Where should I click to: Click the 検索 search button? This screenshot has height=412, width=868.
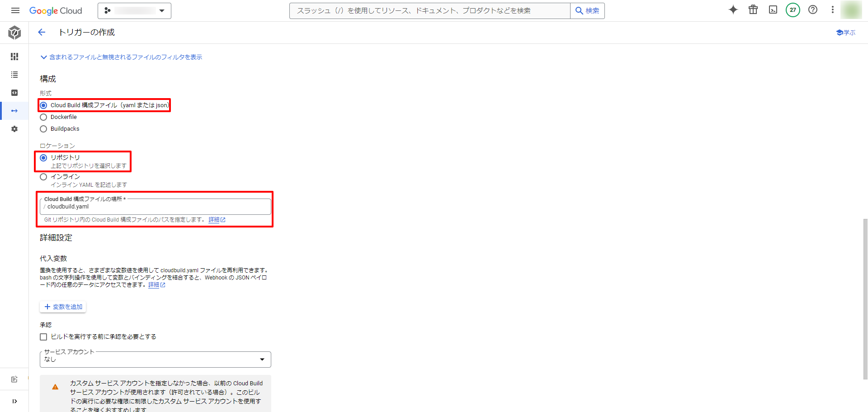tap(587, 10)
